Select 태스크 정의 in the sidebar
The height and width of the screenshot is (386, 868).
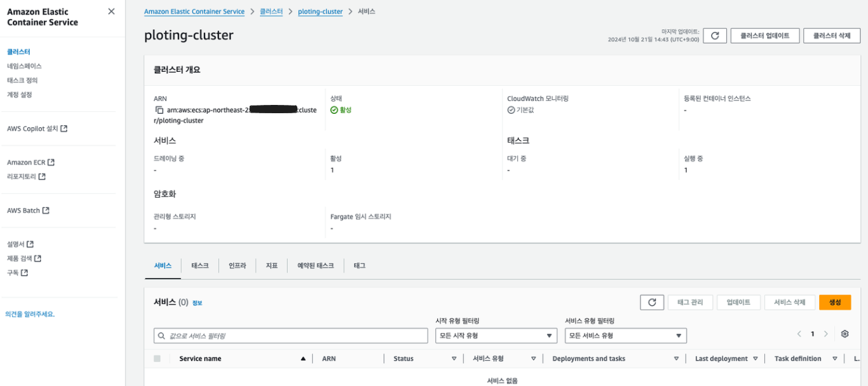tap(22, 81)
